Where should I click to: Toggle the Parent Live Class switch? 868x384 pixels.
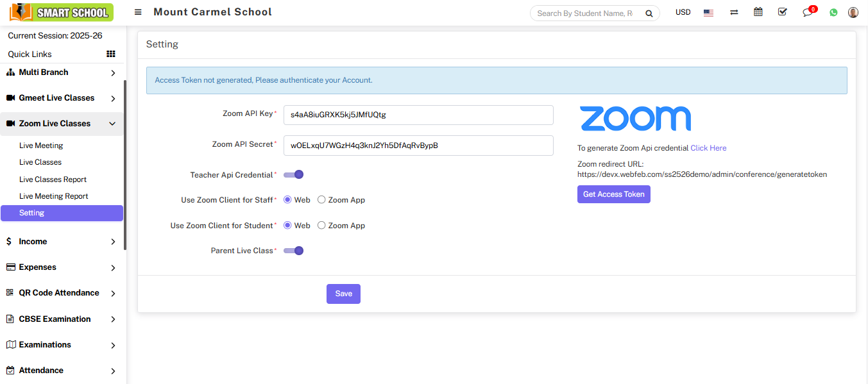click(x=294, y=251)
